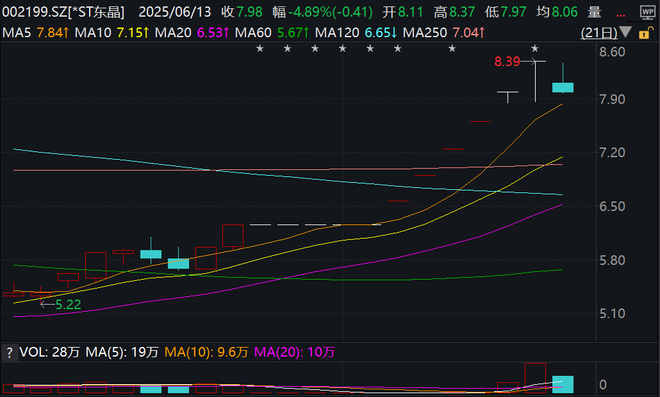Select the MA250 7.04 indicator label
The width and height of the screenshot is (660, 397).
[x=444, y=32]
